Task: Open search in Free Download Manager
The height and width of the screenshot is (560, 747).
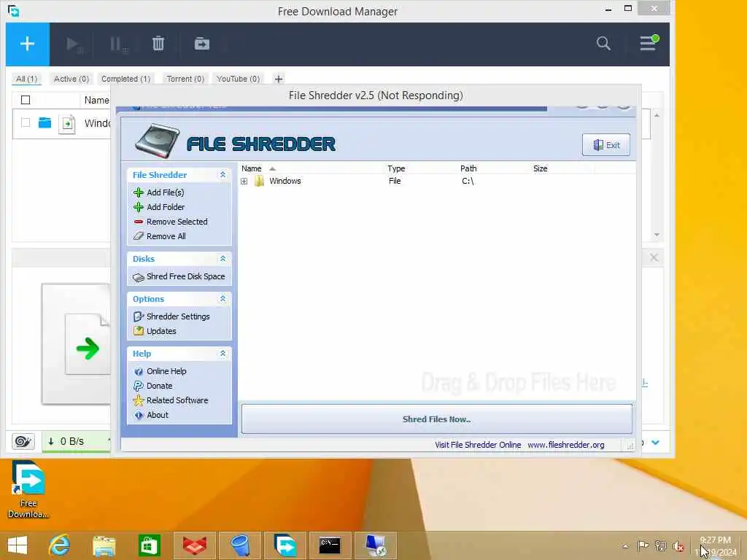Action: coord(603,43)
